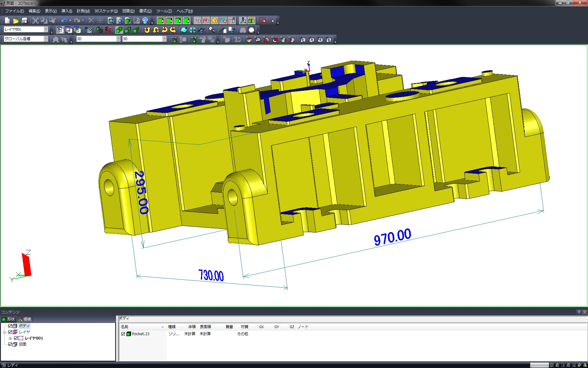Click the Open file folder icon

pyautogui.click(x=16, y=21)
